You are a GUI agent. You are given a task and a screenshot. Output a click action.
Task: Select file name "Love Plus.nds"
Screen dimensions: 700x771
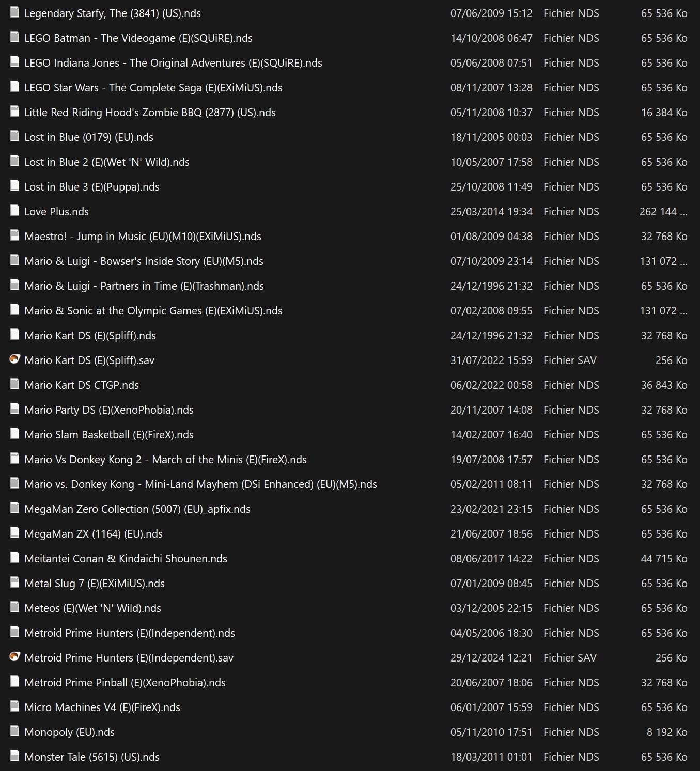(57, 212)
